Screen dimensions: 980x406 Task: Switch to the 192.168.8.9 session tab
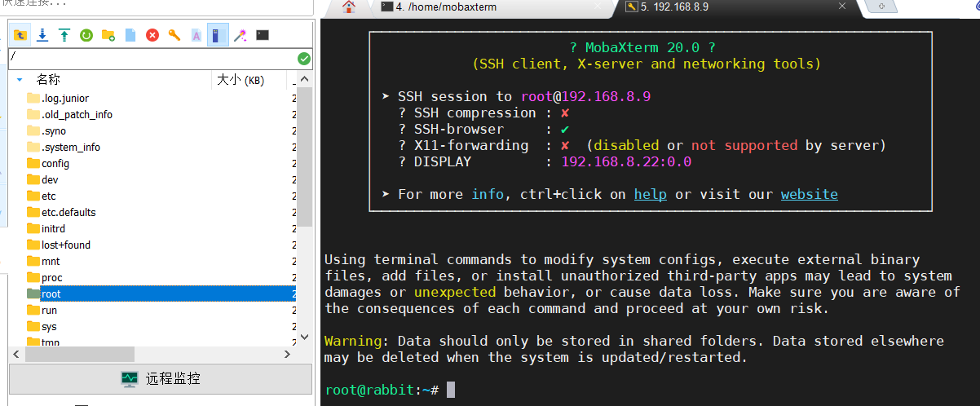click(676, 7)
